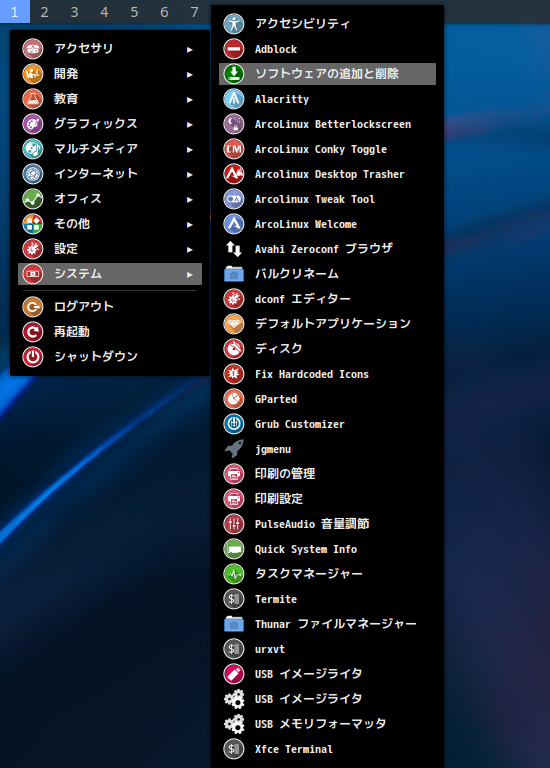Switch to workspace 7
550x768 pixels.
[194, 11]
